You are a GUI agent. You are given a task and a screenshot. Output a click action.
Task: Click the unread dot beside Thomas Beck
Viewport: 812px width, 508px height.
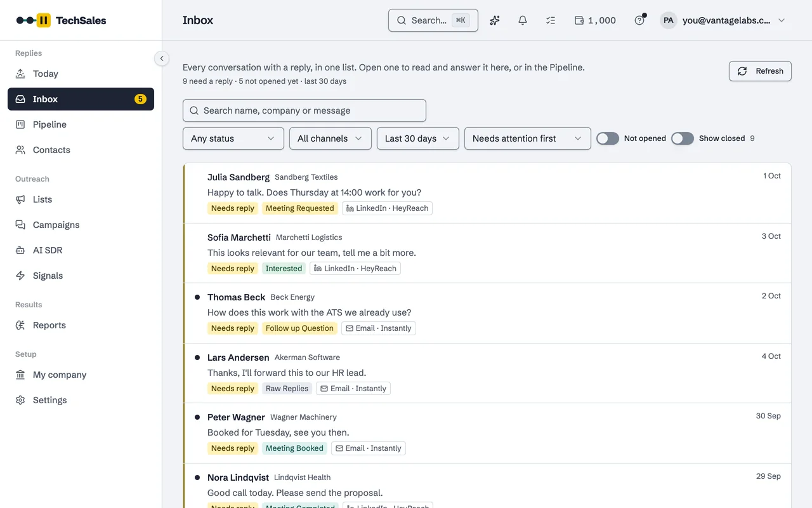click(197, 297)
